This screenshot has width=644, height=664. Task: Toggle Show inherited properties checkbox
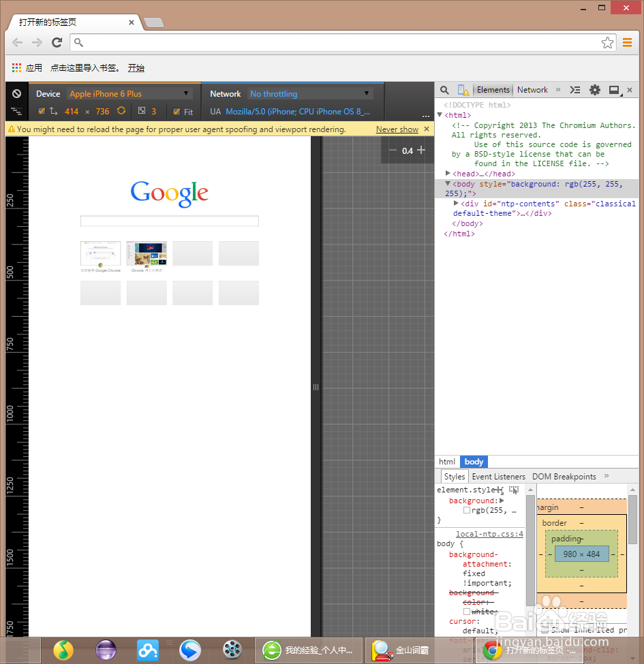tap(545, 630)
